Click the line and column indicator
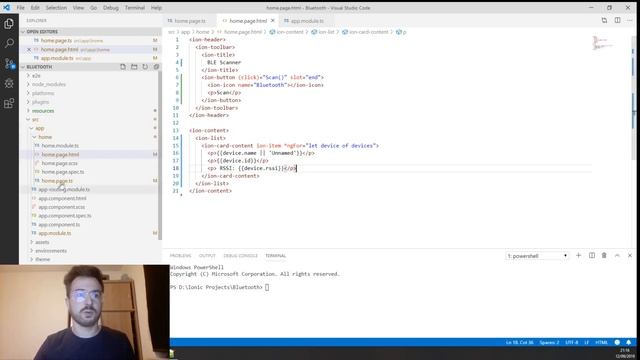 [x=520, y=342]
